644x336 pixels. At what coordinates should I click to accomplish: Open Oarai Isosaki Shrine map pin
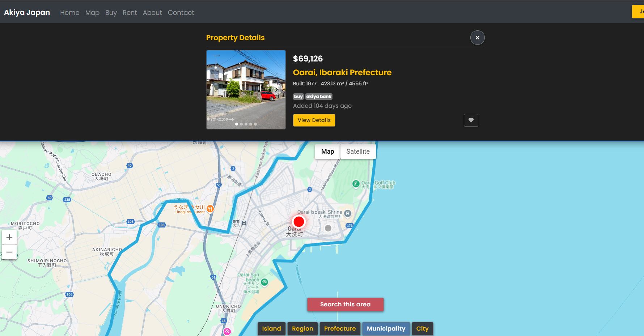pos(348,213)
